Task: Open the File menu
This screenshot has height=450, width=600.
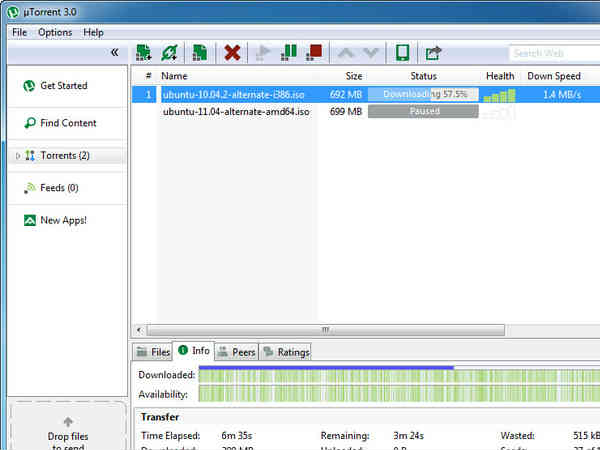Action: coord(19,32)
